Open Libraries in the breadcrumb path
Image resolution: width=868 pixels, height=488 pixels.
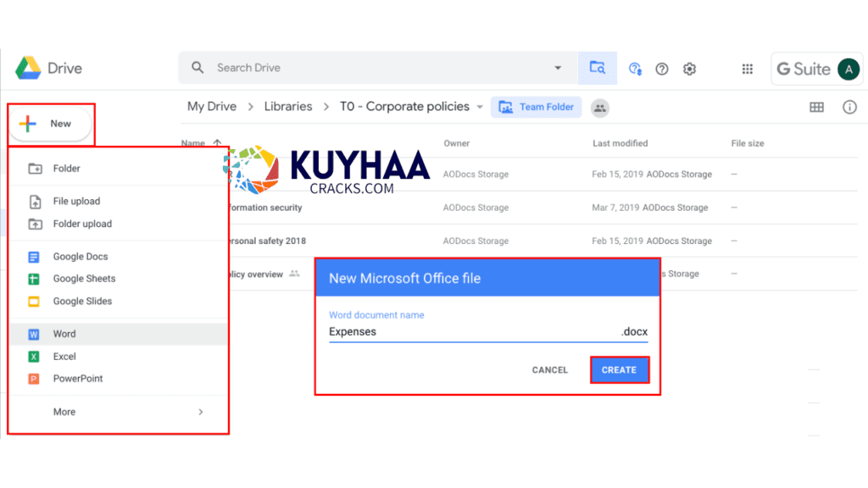287,107
